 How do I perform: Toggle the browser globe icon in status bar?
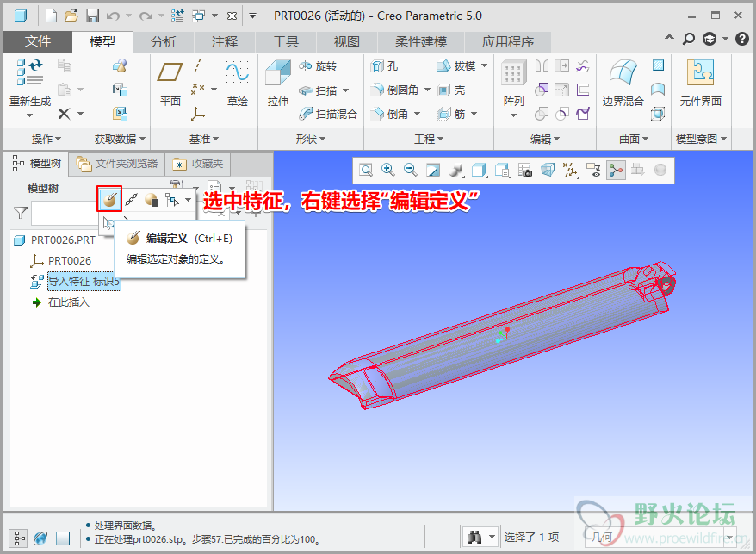(x=41, y=538)
